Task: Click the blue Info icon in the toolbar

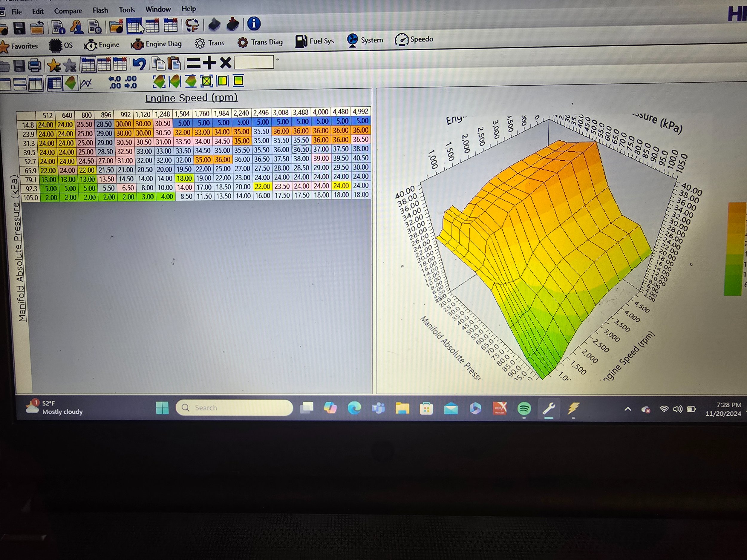Action: point(254,24)
